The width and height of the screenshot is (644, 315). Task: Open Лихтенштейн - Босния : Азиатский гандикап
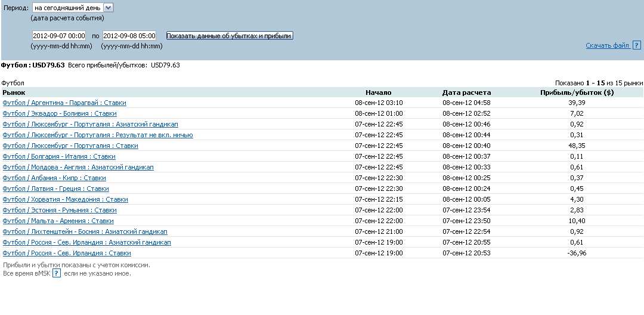click(85, 231)
